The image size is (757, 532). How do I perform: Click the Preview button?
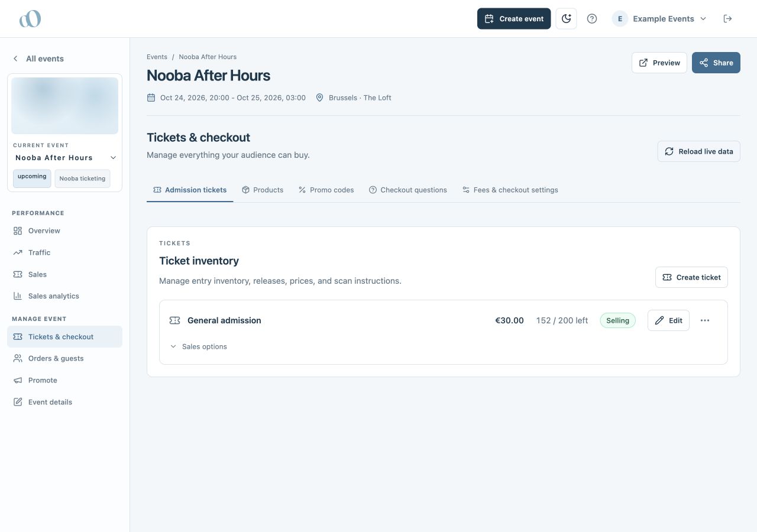point(659,63)
